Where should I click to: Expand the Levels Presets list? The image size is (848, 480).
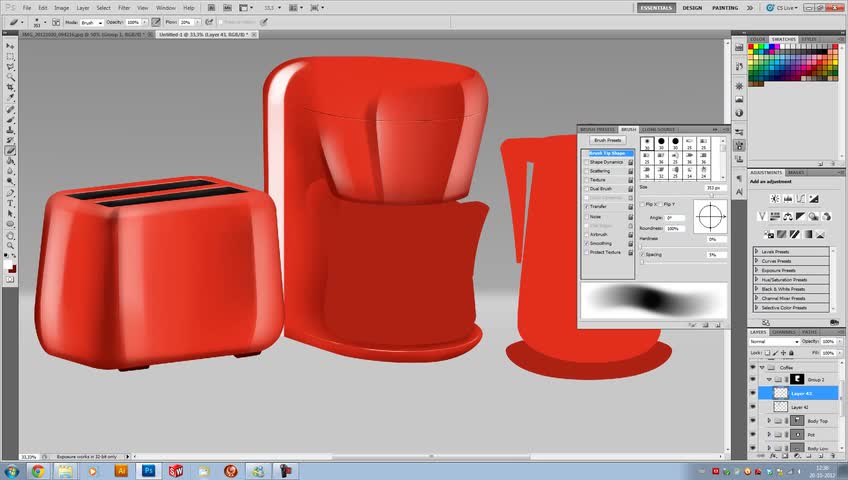point(756,252)
